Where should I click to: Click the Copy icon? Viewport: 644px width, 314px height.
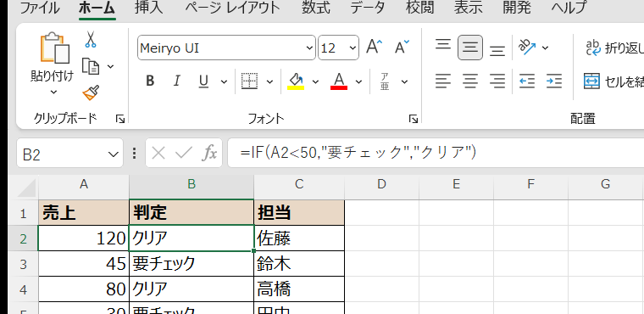pos(91,66)
